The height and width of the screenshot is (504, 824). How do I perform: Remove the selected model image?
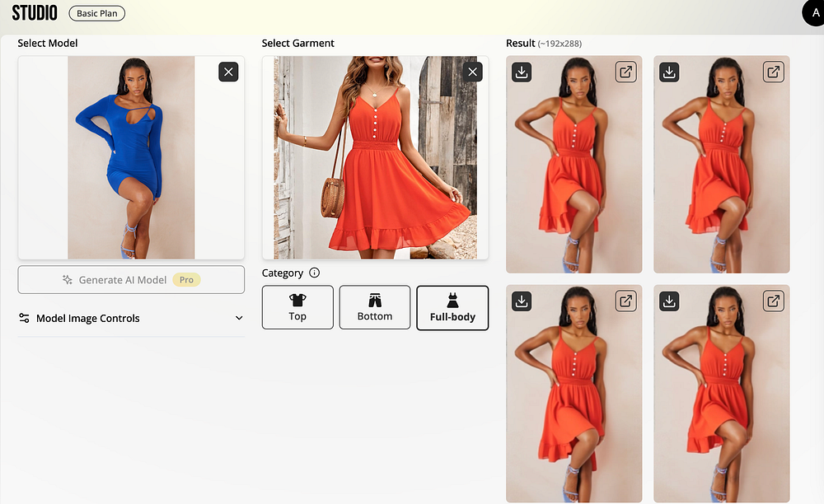coord(228,72)
